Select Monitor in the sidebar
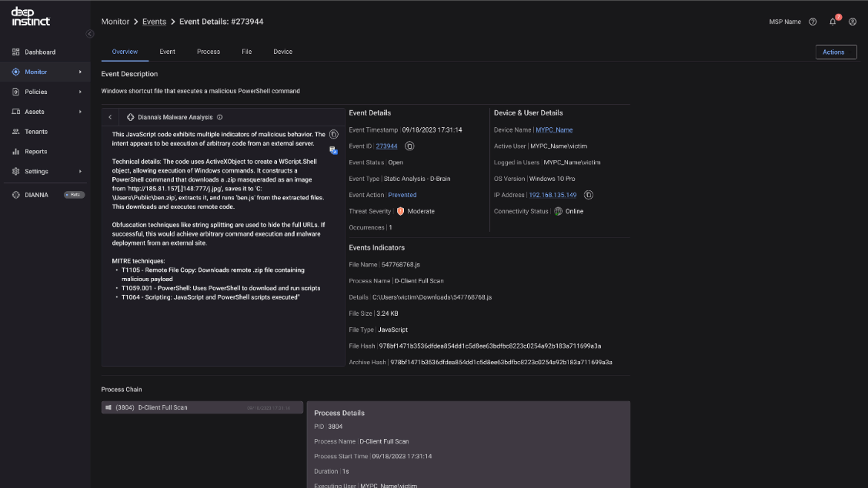This screenshot has width=868, height=488. point(45,72)
